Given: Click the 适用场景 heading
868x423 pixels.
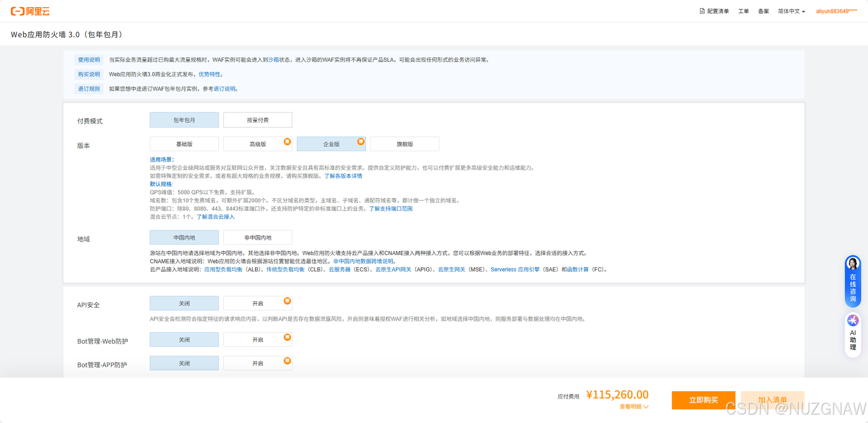Looking at the screenshot, I should click(162, 160).
